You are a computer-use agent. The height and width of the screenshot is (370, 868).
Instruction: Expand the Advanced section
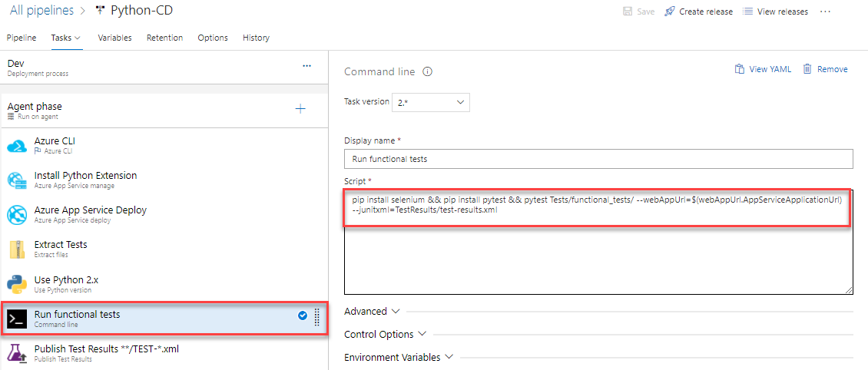coord(372,312)
